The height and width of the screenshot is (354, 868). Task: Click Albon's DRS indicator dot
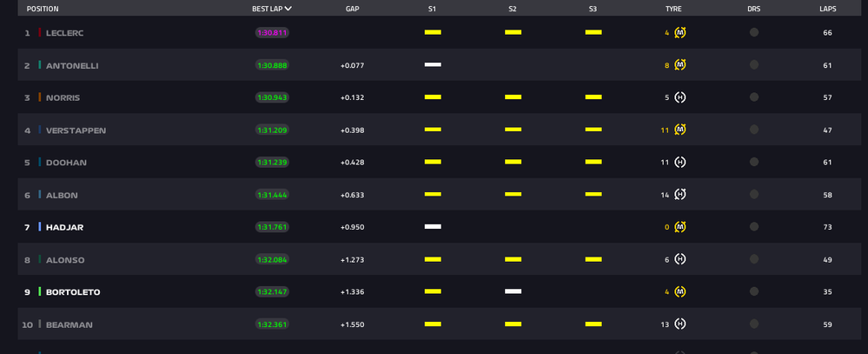coord(754,195)
